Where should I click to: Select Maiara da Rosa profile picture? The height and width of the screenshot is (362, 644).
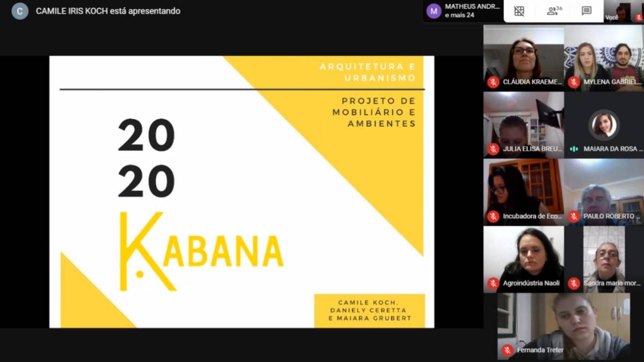point(604,125)
